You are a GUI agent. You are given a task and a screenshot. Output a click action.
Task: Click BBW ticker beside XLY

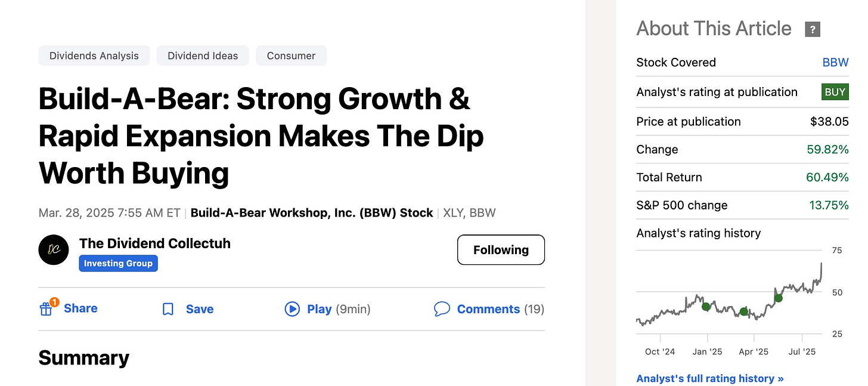(x=483, y=213)
